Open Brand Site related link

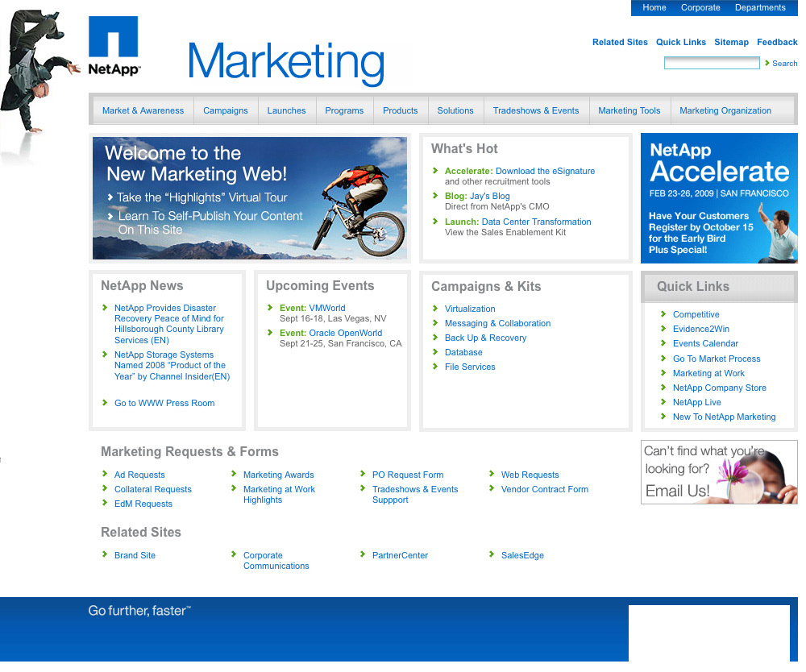click(x=135, y=555)
